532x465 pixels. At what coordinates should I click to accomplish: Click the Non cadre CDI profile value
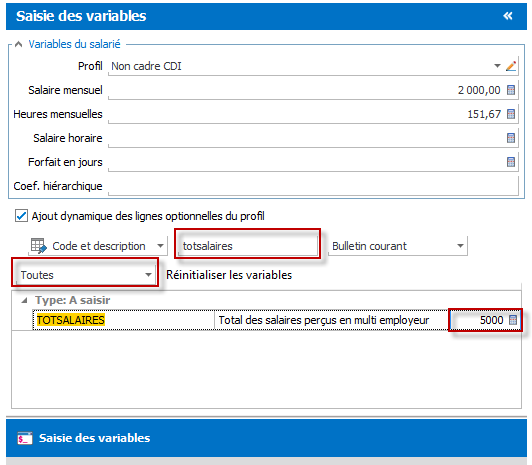tap(146, 66)
